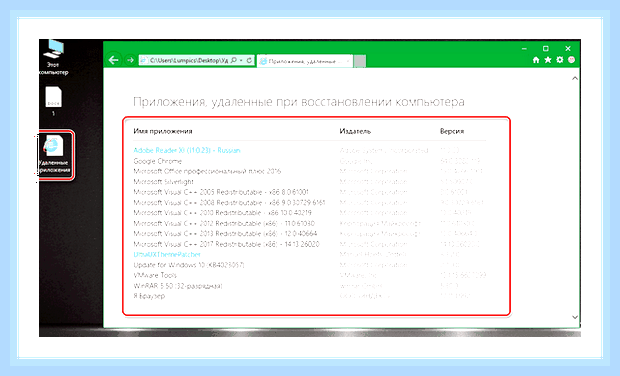Screen dimensions: 620x376
Task: Close the browser window
Action: click(x=568, y=49)
